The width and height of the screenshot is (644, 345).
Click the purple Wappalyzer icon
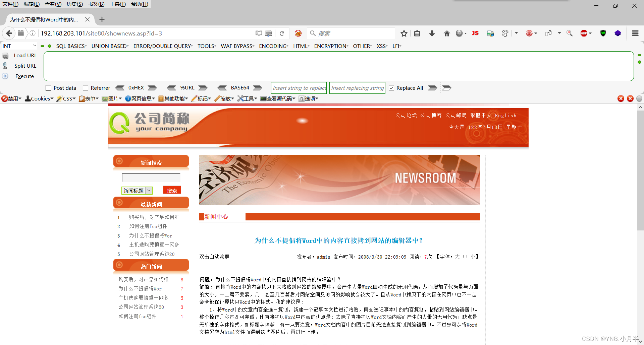tap(618, 33)
